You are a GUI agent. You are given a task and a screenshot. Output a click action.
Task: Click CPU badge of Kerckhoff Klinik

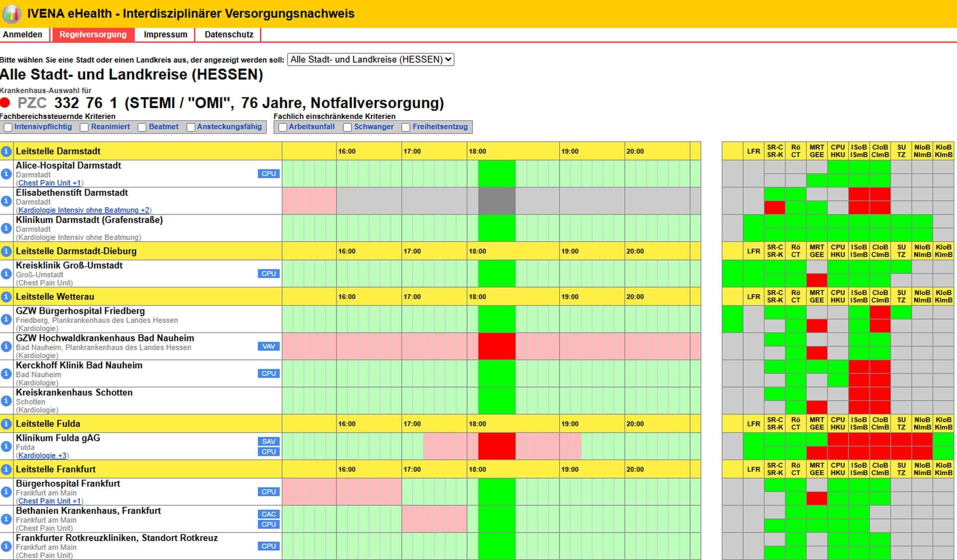(269, 374)
